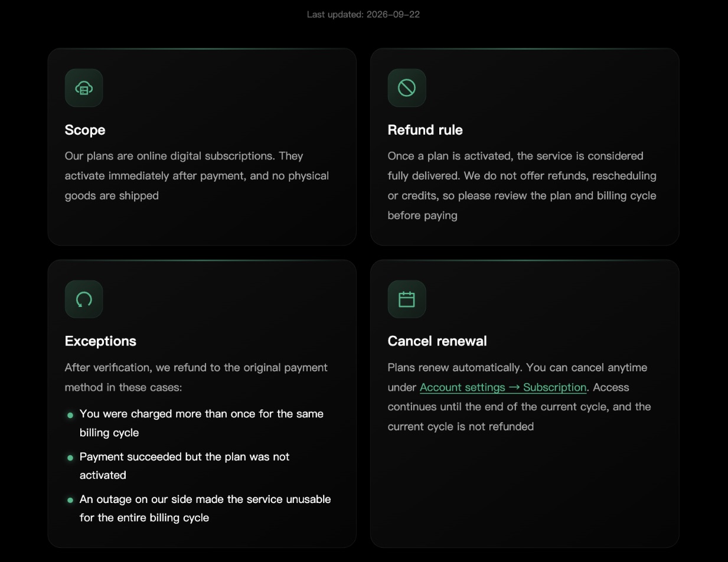
Task: Click the "Exceptions" heading
Action: [x=100, y=341]
